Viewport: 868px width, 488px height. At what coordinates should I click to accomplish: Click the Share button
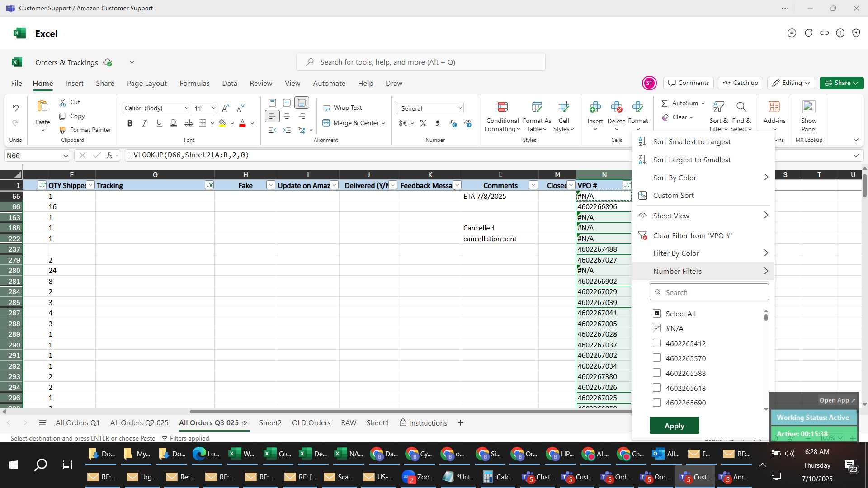pyautogui.click(x=841, y=83)
